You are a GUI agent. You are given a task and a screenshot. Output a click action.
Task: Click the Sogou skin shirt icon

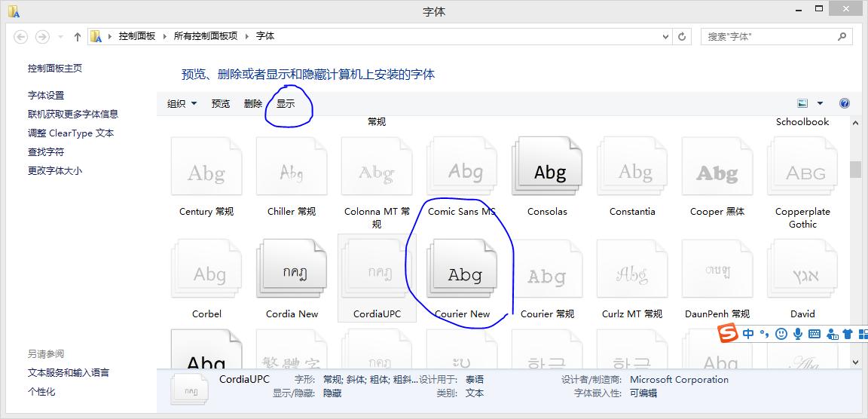coord(848,334)
